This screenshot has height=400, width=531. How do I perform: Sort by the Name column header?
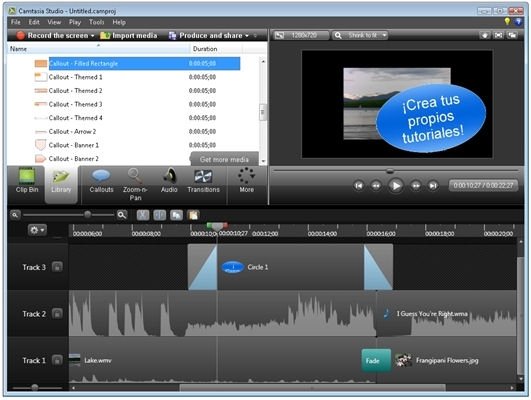(x=98, y=49)
